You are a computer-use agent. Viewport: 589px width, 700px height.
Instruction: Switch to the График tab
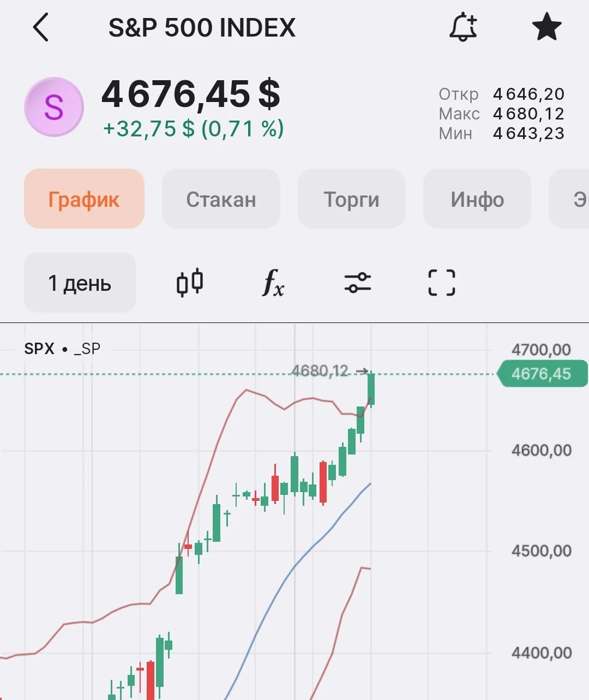pyautogui.click(x=84, y=199)
